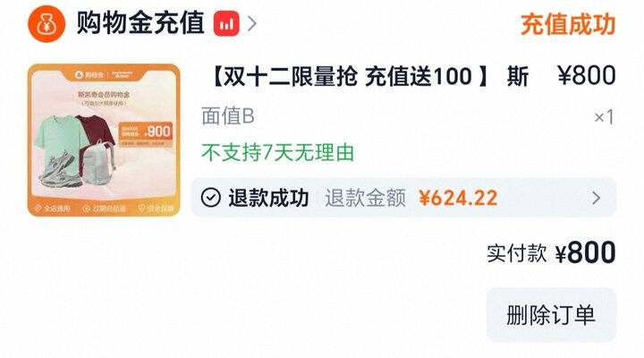This screenshot has width=644, height=358.
Task: Tap the ×1 quantity indicator
Action: click(604, 117)
